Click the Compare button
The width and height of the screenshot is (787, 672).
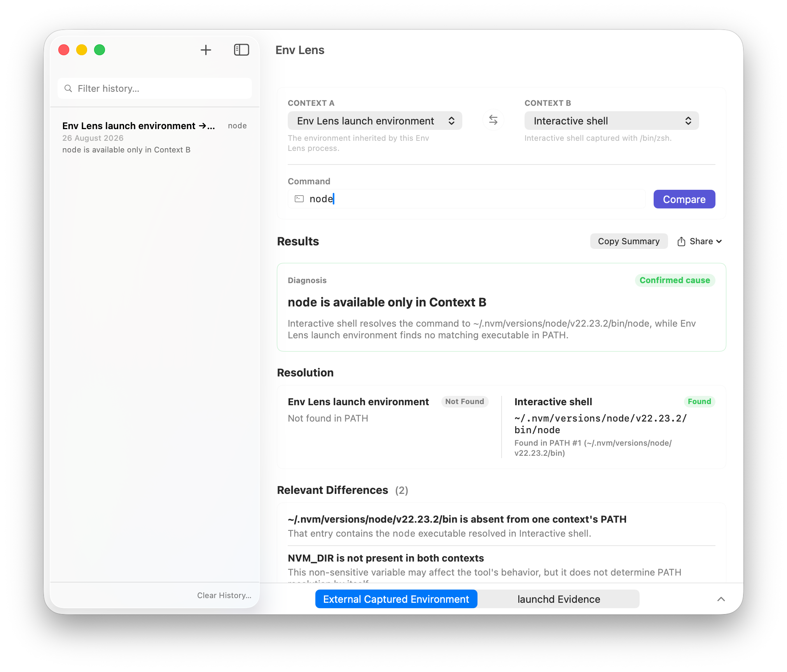684,199
